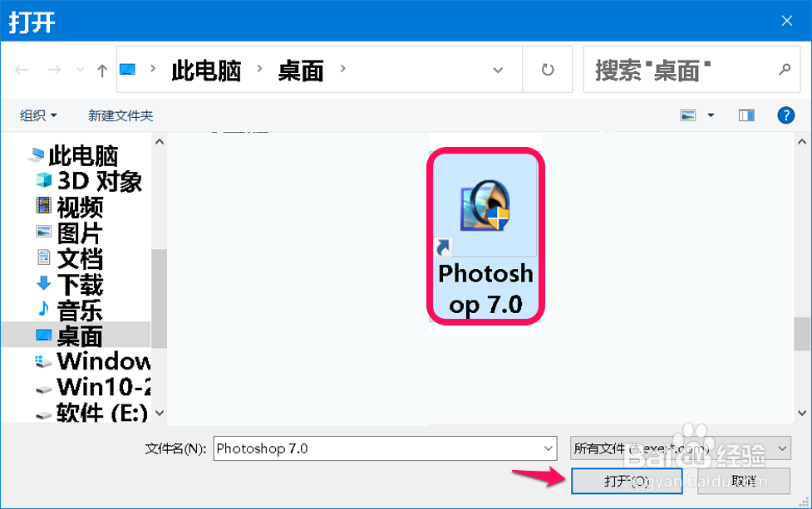Change view with the view icon
This screenshot has height=509, width=812.
coord(687,115)
